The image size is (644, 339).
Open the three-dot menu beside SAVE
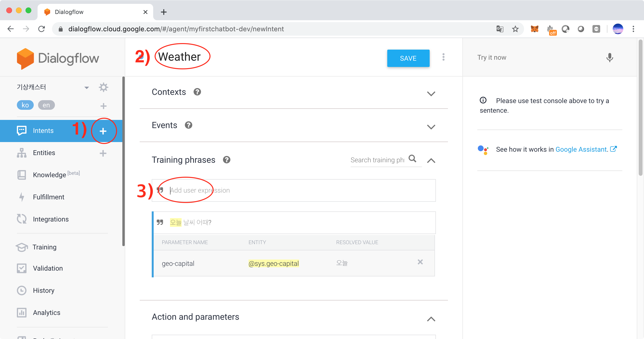443,57
